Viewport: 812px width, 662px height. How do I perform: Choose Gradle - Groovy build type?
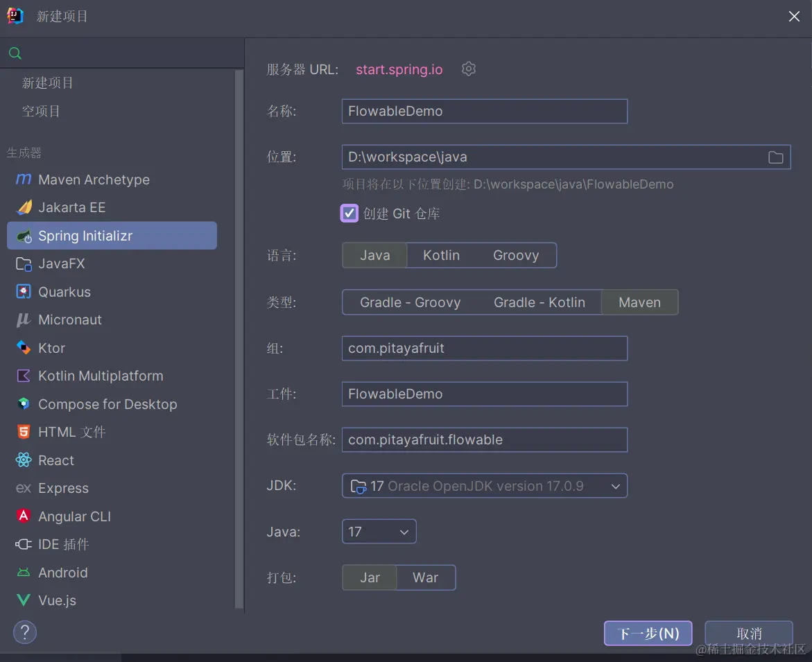point(410,302)
